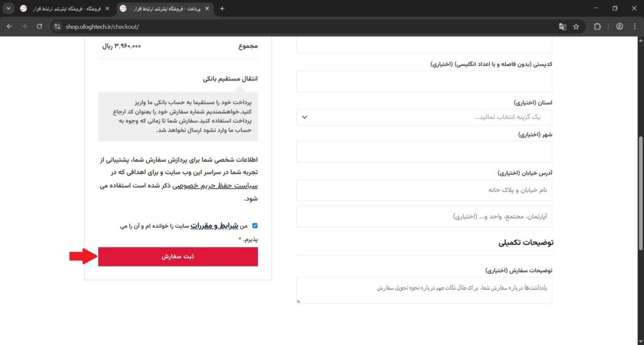This screenshot has height=345, width=644.
Task: Open Chrome three-dot menu
Action: pyautogui.click(x=635, y=26)
